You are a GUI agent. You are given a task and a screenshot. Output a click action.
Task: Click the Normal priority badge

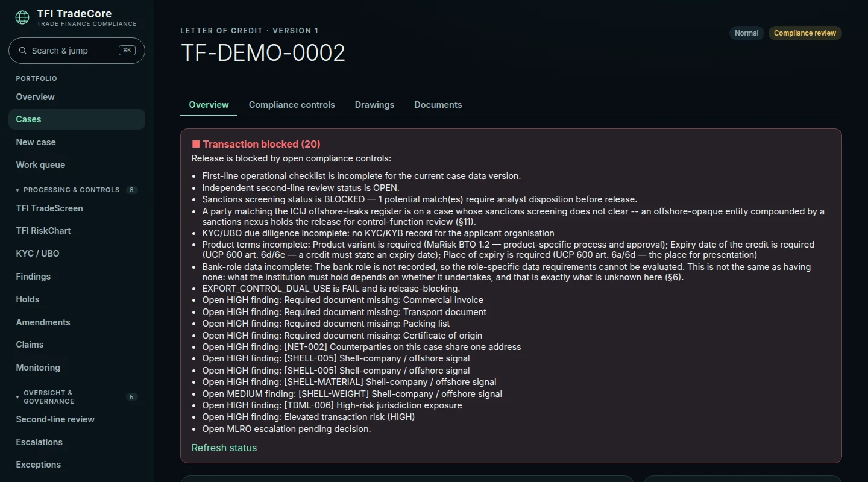(x=746, y=33)
